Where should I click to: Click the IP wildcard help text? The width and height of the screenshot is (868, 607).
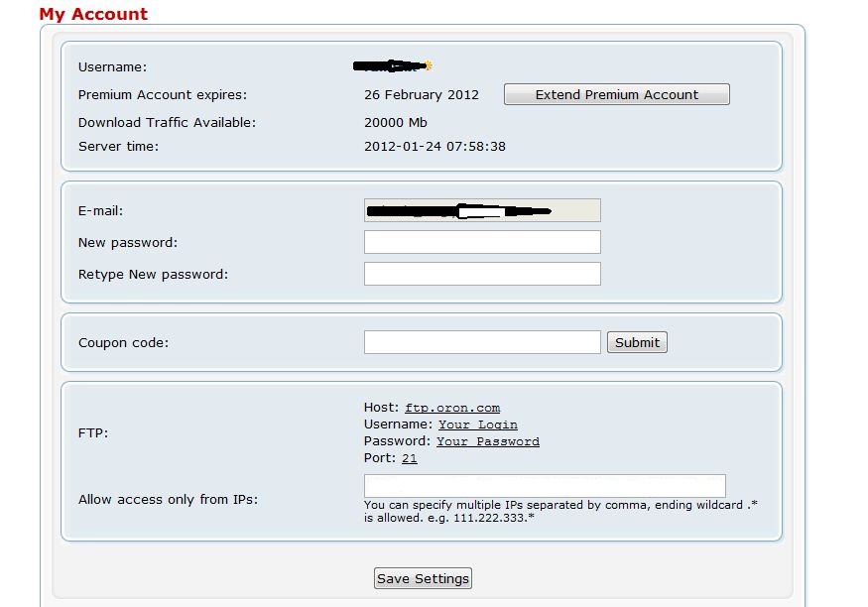coord(560,511)
